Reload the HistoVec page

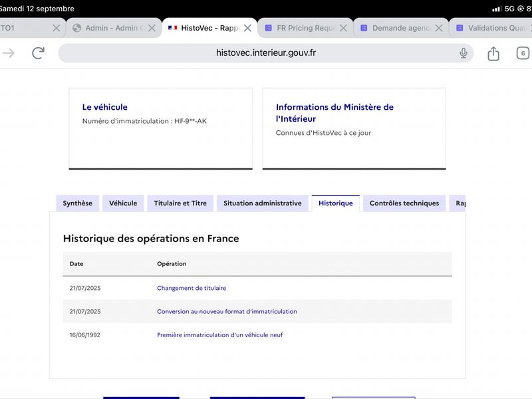pos(39,53)
